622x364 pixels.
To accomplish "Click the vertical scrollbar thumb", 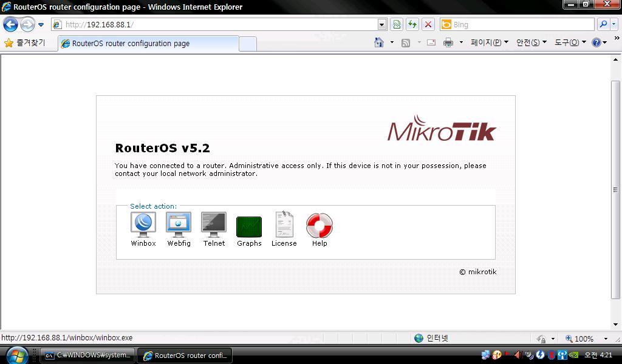I will tap(615, 190).
